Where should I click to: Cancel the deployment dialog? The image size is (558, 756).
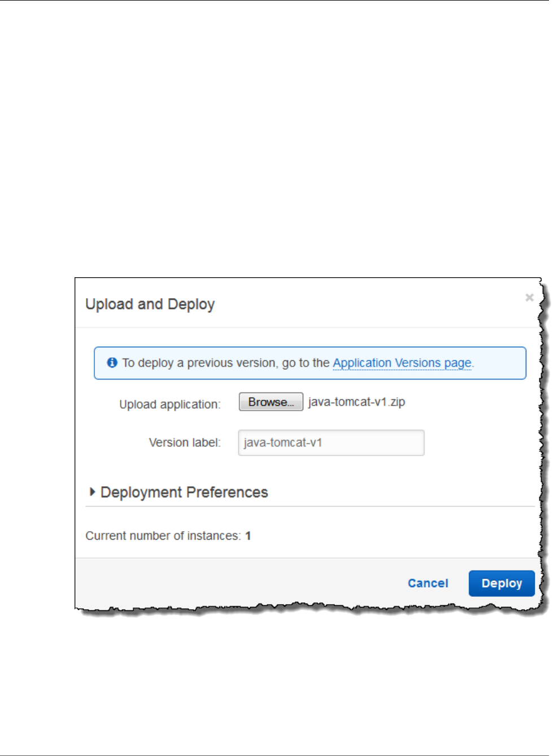pyautogui.click(x=428, y=583)
